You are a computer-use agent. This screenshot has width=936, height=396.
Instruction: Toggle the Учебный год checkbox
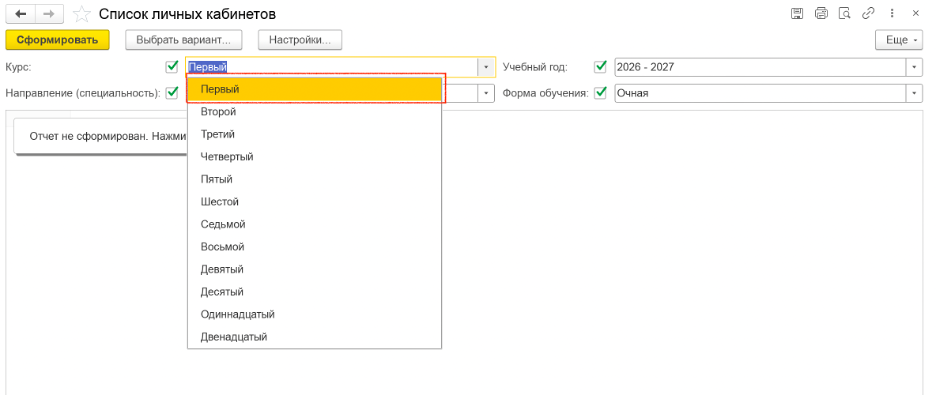601,67
